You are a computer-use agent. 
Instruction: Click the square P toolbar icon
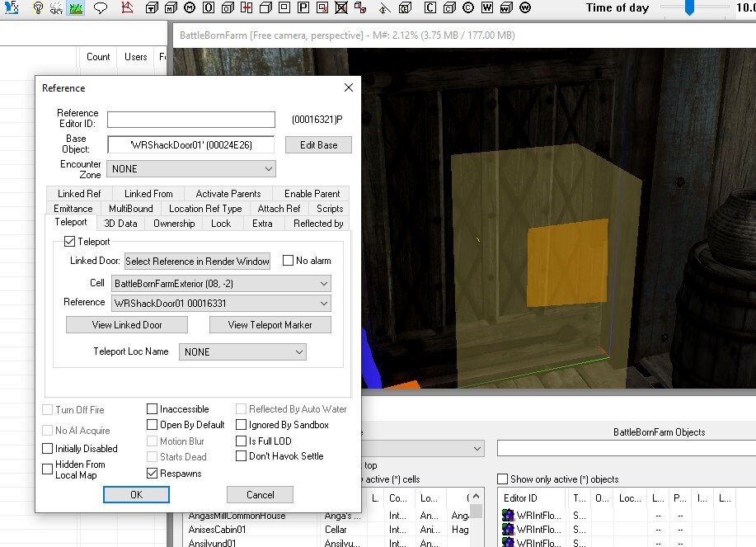tap(303, 7)
